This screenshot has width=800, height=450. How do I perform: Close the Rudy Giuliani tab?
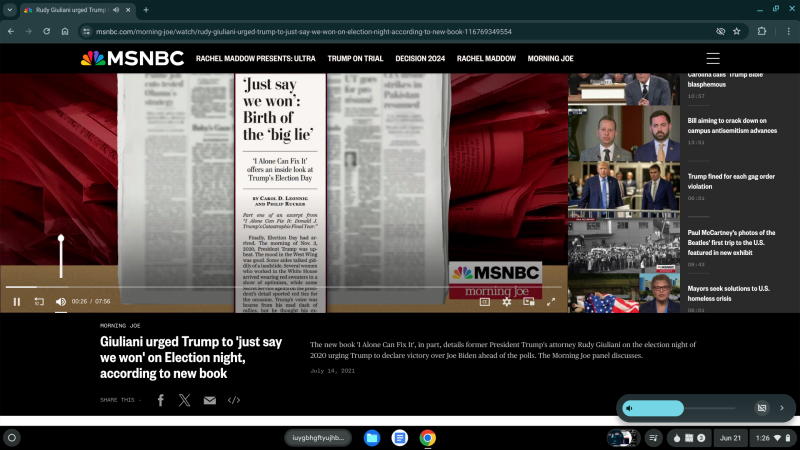coord(128,10)
